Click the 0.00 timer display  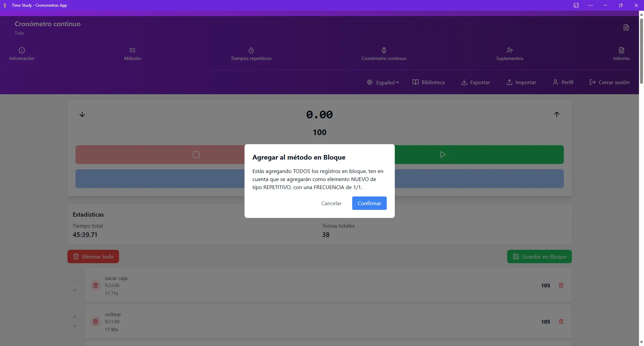pyautogui.click(x=319, y=115)
